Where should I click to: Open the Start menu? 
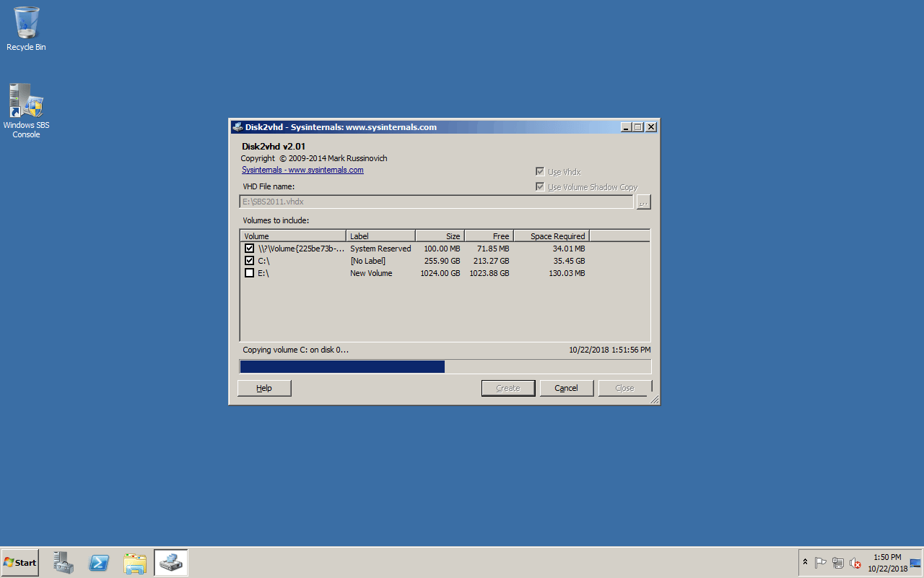pyautogui.click(x=20, y=563)
